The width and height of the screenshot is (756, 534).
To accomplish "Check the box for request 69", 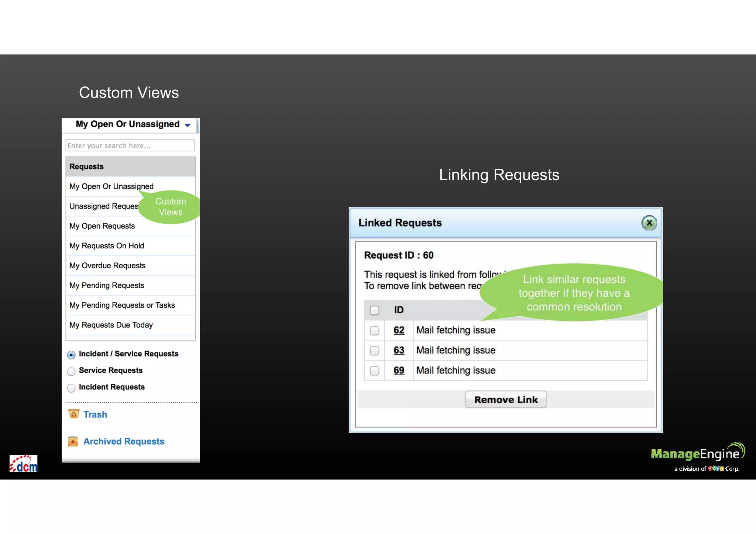I will click(374, 371).
